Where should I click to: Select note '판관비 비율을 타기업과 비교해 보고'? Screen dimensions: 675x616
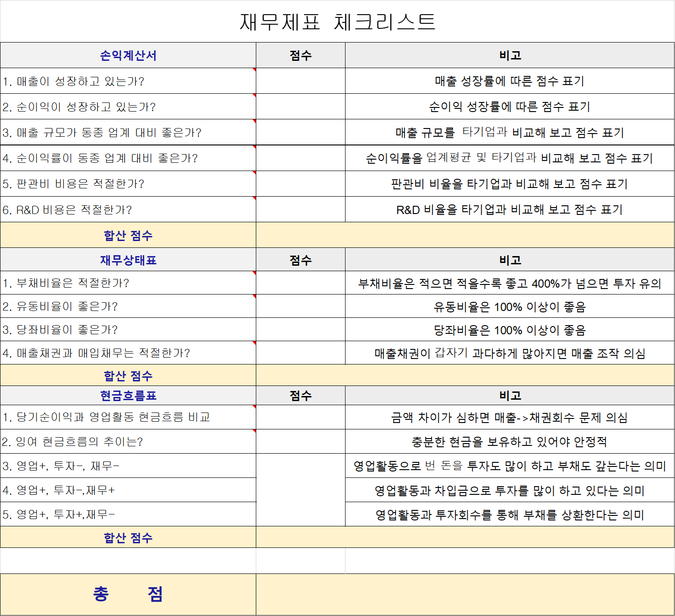pyautogui.click(x=510, y=184)
